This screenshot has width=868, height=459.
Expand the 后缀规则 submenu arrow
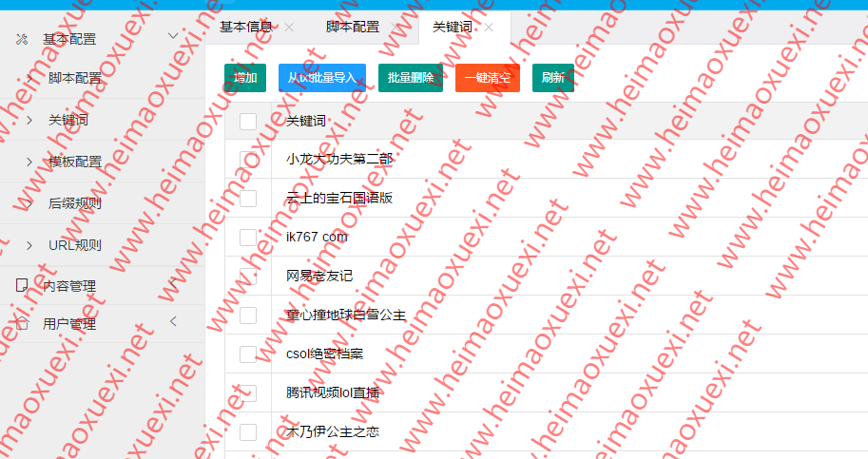pos(29,203)
